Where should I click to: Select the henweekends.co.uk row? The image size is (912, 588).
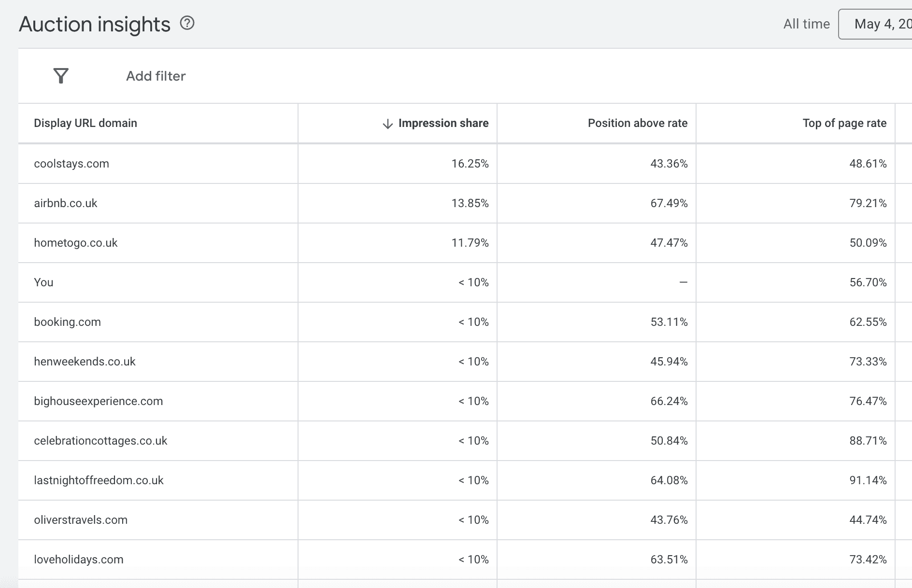click(x=85, y=362)
